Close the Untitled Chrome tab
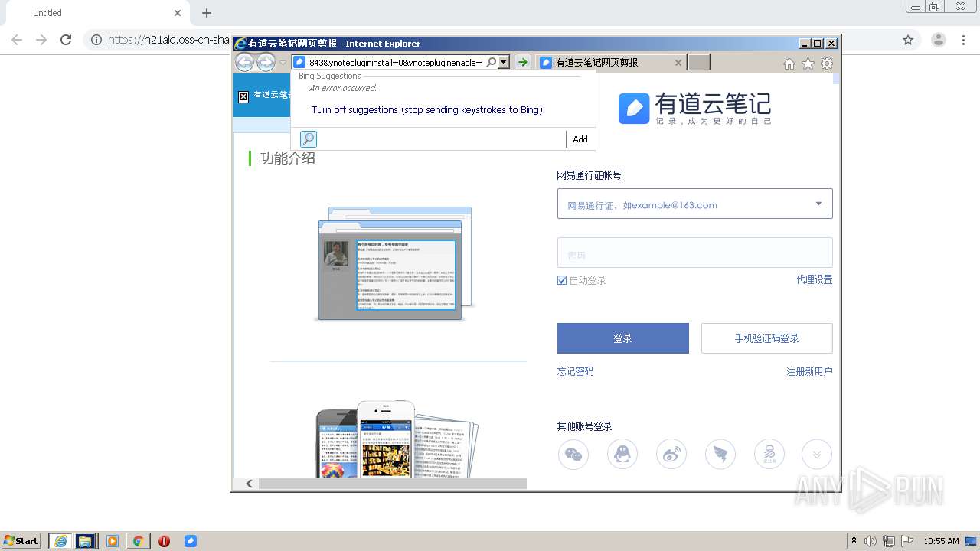The image size is (980, 551). (178, 13)
